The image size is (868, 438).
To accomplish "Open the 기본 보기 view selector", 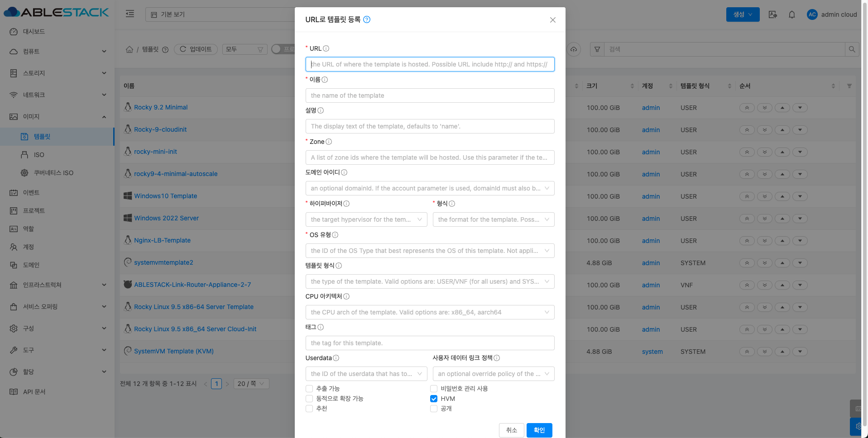I will tap(220, 14).
